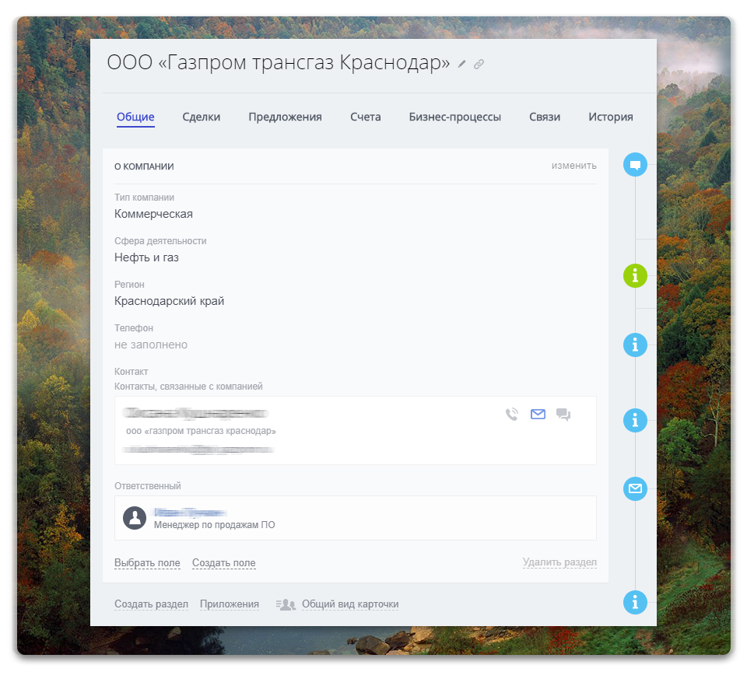The height and width of the screenshot is (700, 747).
Task: Click the Тип компании field label
Action: click(x=145, y=198)
